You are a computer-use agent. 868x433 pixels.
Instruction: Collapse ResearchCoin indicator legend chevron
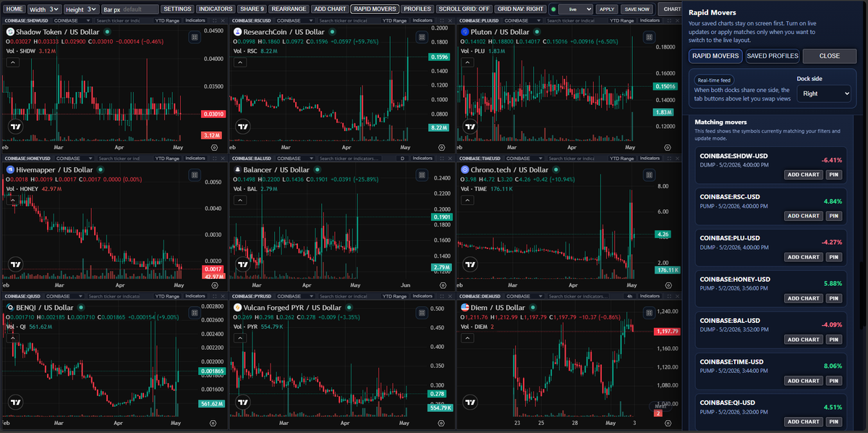pos(239,63)
